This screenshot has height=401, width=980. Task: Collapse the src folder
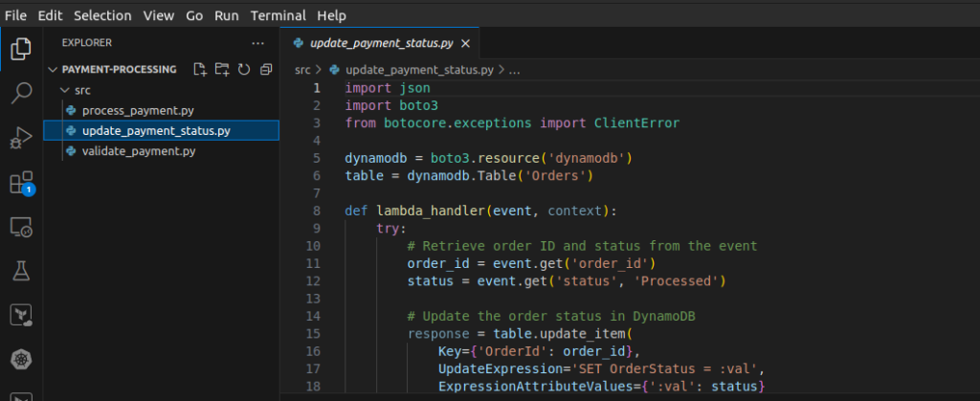click(x=75, y=90)
